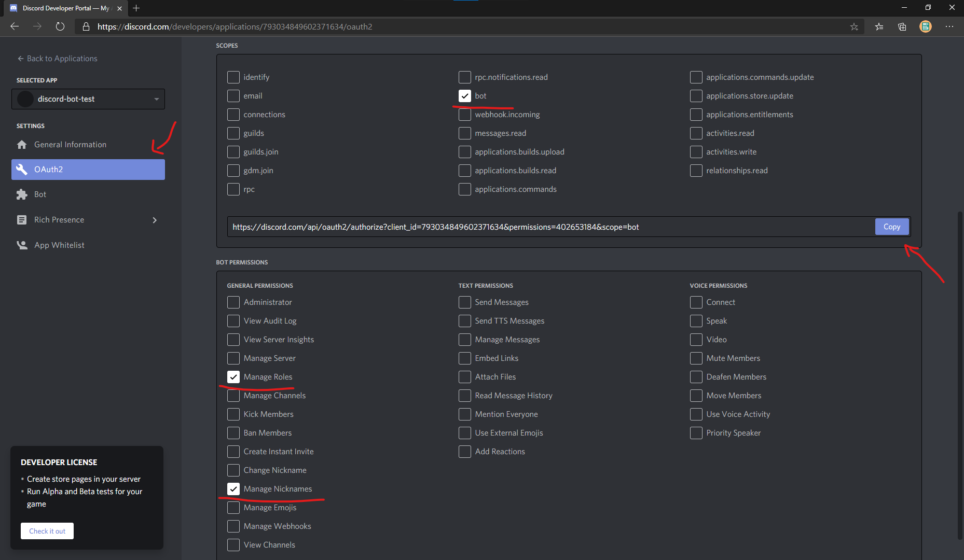The image size is (964, 560).
Task: Check the Embed Links permission
Action: click(x=465, y=358)
